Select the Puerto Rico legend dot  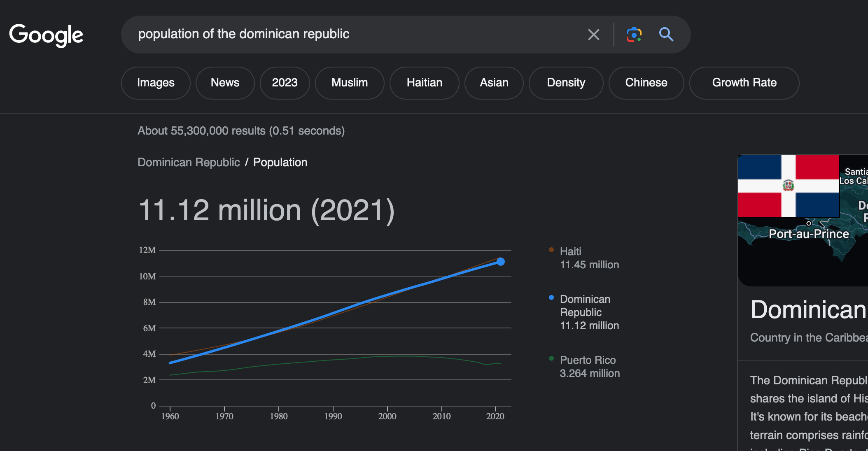(x=551, y=358)
